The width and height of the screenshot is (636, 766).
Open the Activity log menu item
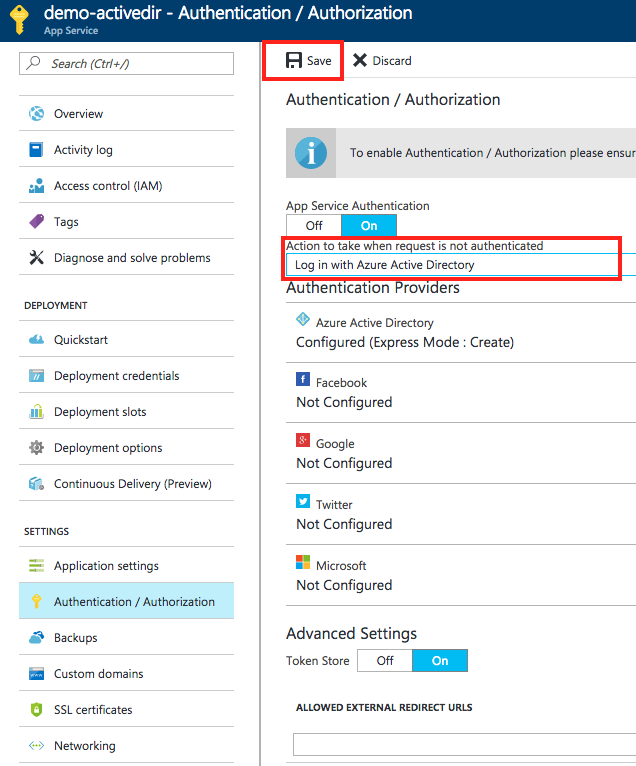point(127,149)
